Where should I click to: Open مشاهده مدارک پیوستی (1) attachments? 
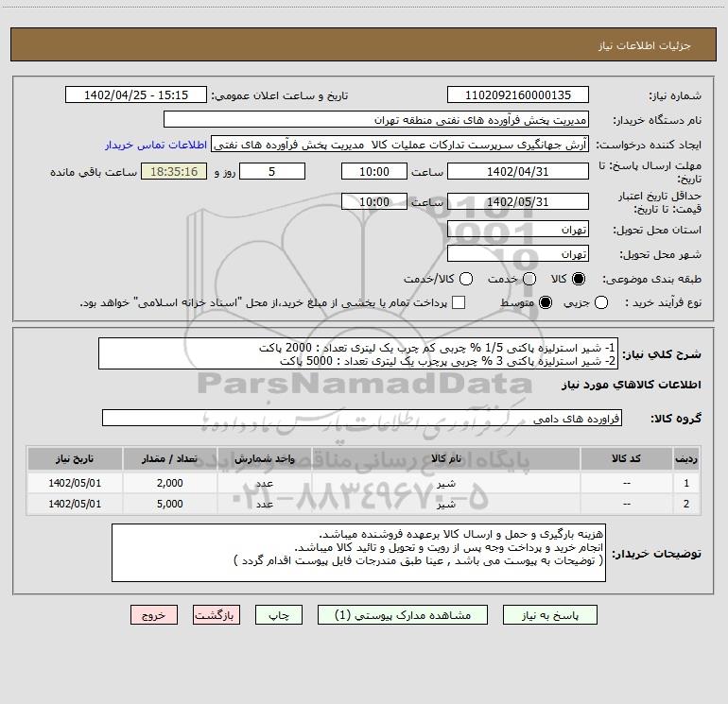point(403,615)
